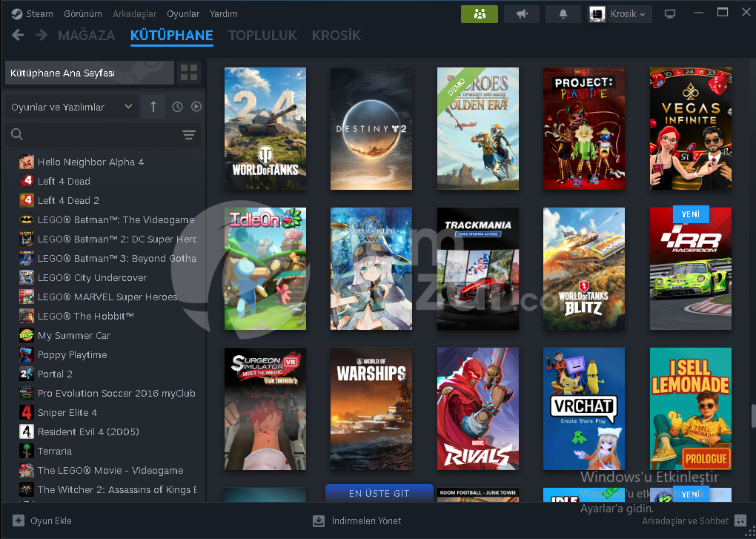Image resolution: width=756 pixels, height=539 pixels.
Task: Switch to KÜTÜPHANE tab
Action: pyautogui.click(x=172, y=35)
